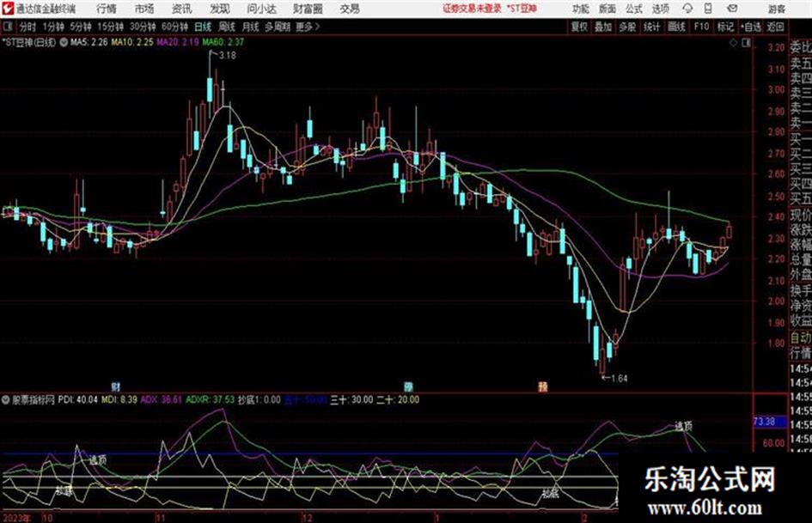
Task: Open F10 company info
Action: (702, 27)
